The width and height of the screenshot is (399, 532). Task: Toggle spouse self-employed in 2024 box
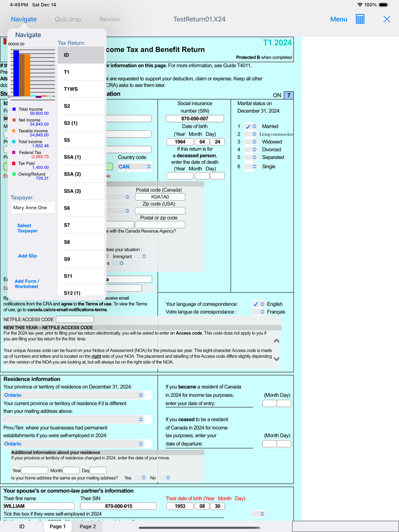point(259,514)
